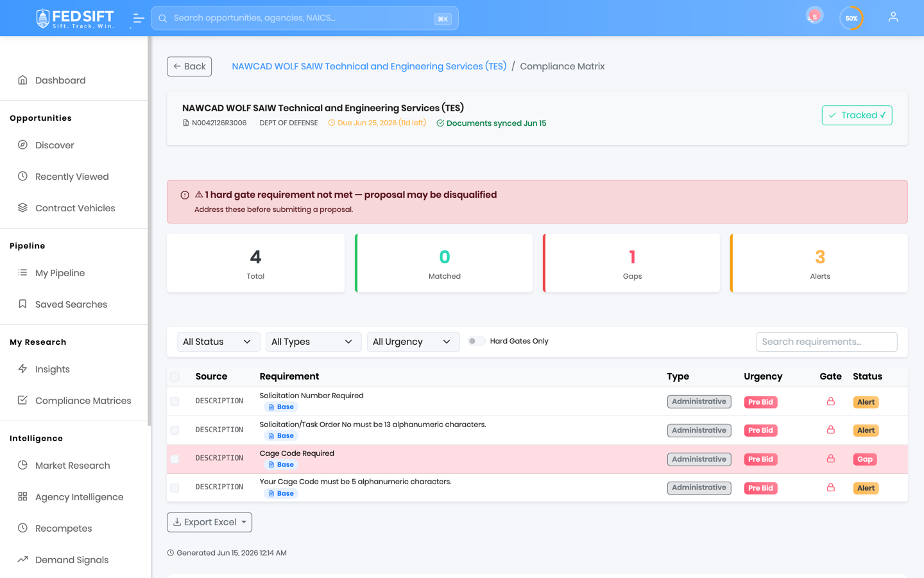
Task: Click Alert badge for Solicitation Number Required
Action: 866,402
